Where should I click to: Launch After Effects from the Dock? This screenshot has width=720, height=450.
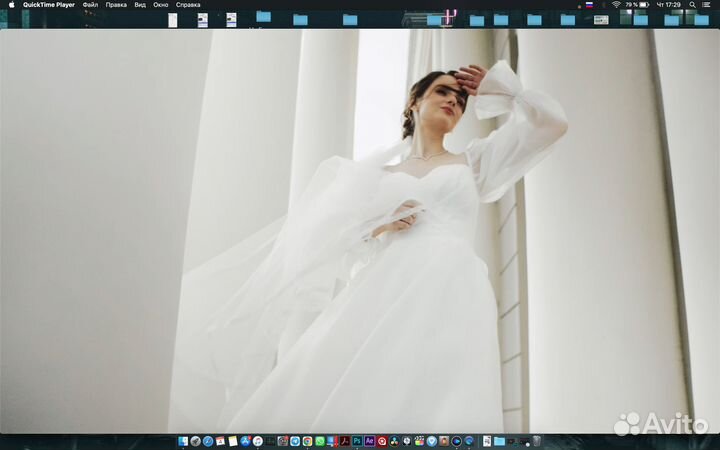[x=369, y=441]
